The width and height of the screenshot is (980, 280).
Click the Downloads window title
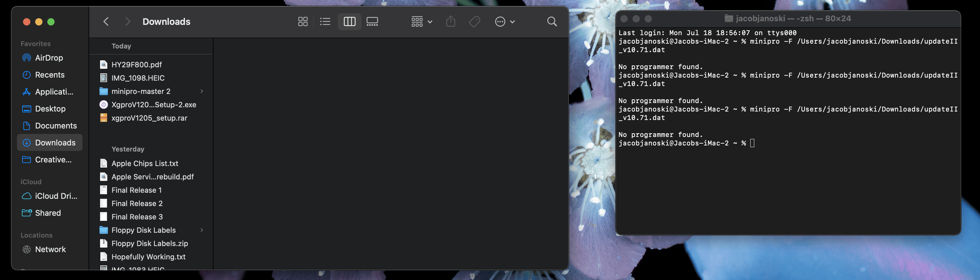(166, 22)
